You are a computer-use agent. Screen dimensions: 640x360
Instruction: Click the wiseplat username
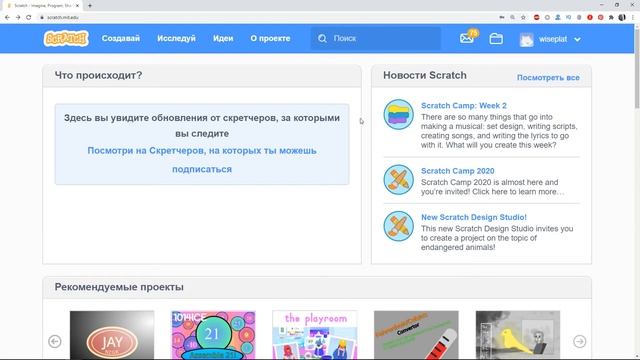coord(553,39)
